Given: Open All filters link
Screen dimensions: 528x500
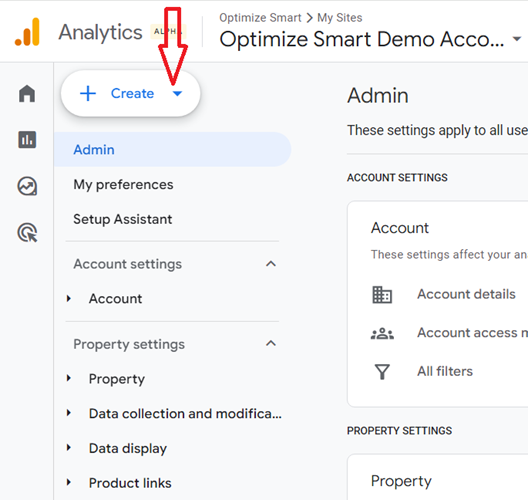Looking at the screenshot, I should click(x=445, y=371).
